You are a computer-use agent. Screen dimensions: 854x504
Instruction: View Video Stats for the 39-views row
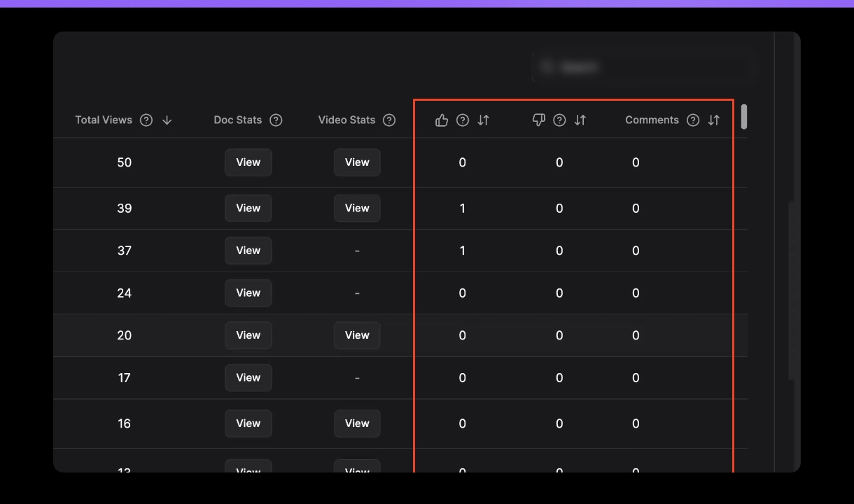(x=357, y=208)
